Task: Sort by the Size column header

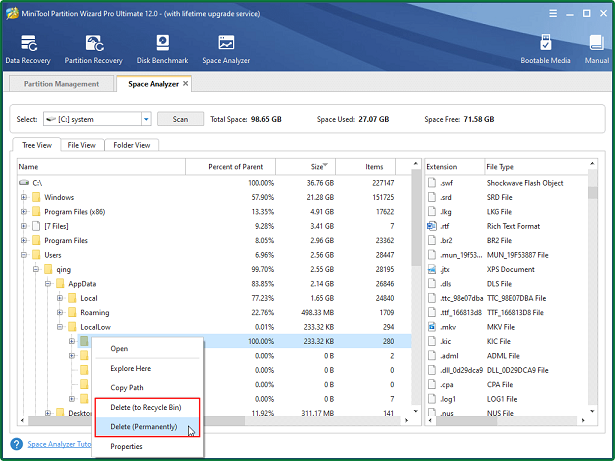Action: (x=306, y=167)
